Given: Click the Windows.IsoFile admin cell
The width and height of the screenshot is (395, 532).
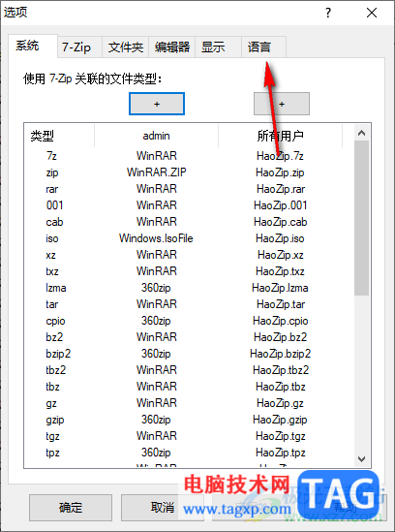Looking at the screenshot, I should point(156,238).
